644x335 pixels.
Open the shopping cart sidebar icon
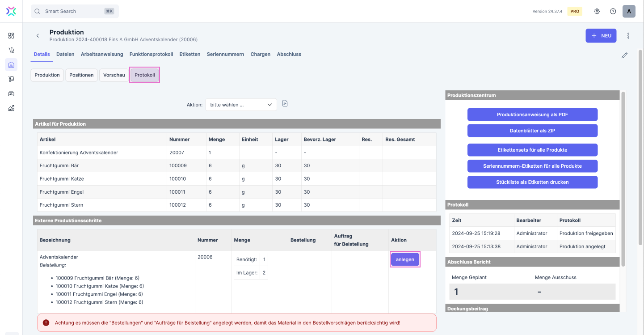click(x=11, y=50)
